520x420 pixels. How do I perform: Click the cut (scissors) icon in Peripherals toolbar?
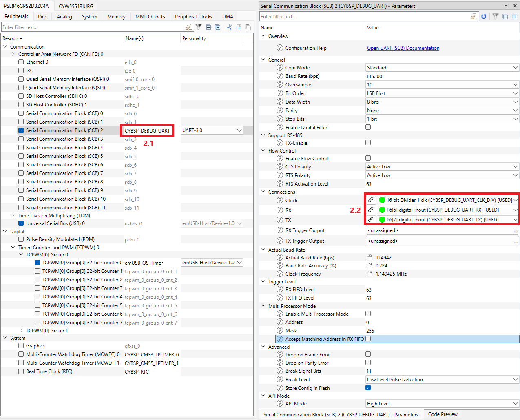(229, 27)
